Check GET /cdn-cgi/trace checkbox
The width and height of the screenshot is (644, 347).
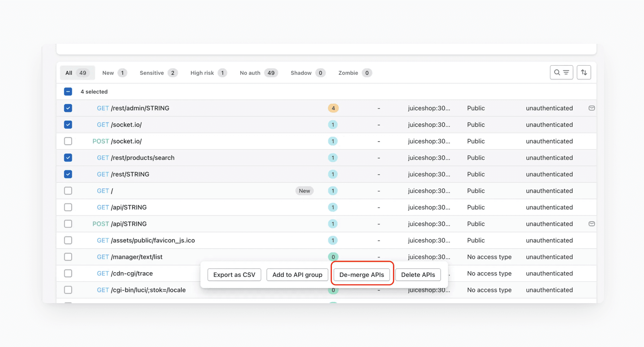(68, 273)
